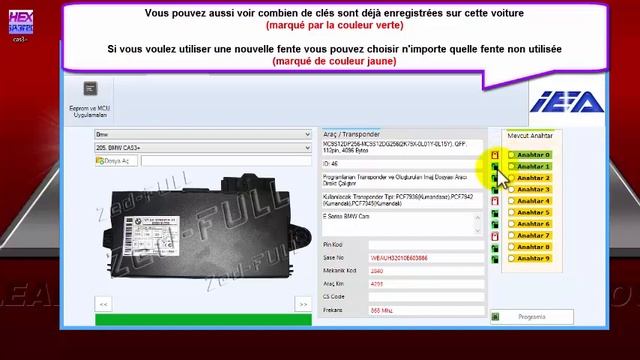Click the IEA logo
640x360 pixels.
[567, 102]
